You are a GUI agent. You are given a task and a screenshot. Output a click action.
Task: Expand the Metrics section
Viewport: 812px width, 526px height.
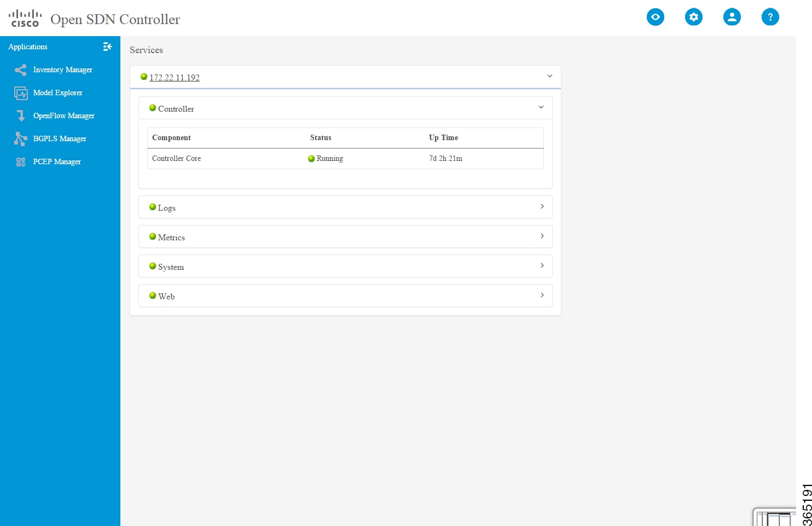pyautogui.click(x=542, y=236)
